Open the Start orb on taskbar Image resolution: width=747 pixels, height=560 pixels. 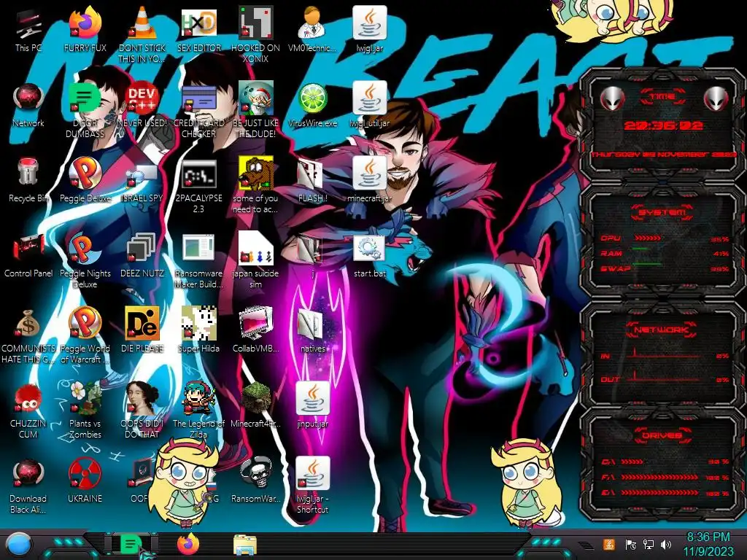[19, 545]
